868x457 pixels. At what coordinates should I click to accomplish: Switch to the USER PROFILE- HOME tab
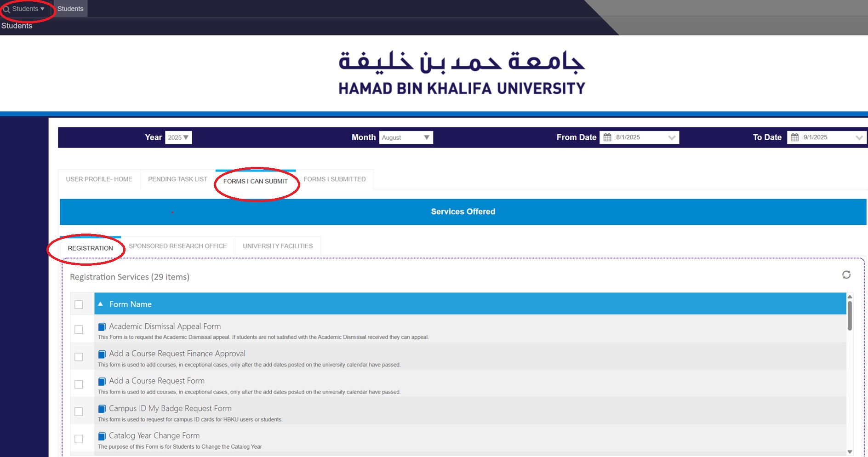point(99,179)
